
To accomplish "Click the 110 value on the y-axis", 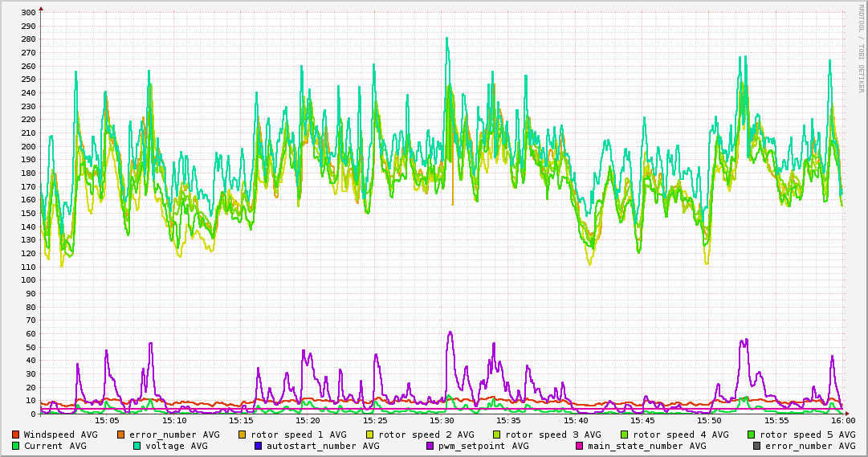I will tap(30, 267).
